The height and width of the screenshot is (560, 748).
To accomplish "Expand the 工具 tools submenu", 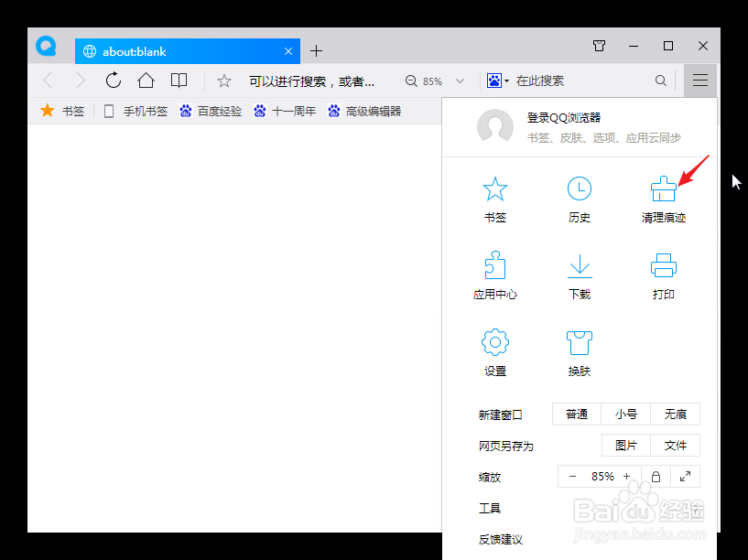I will 490,508.
